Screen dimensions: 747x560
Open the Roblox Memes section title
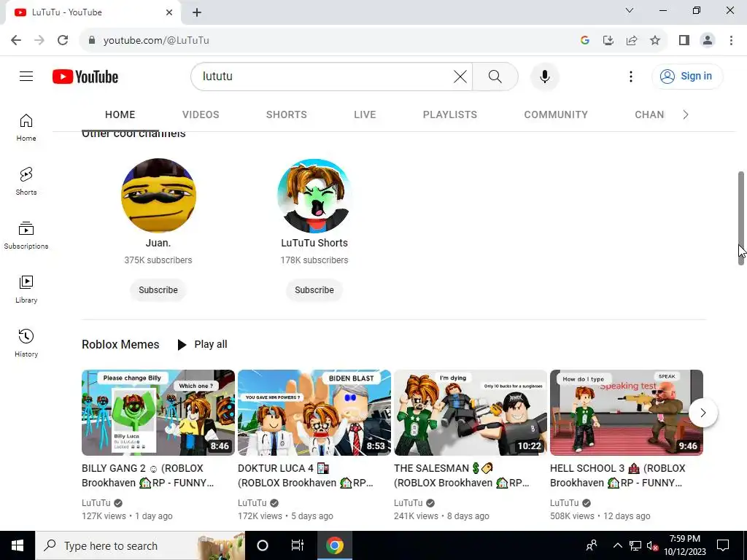tap(120, 344)
